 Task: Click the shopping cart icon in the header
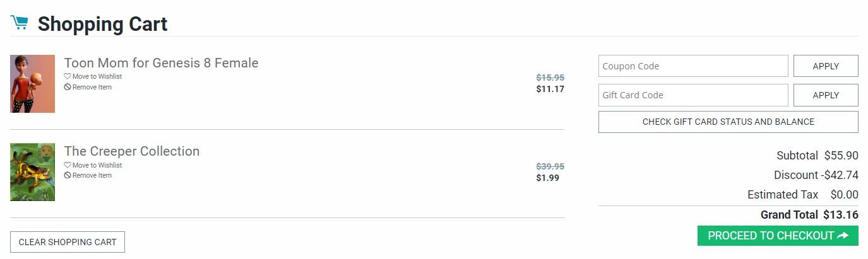20,23
